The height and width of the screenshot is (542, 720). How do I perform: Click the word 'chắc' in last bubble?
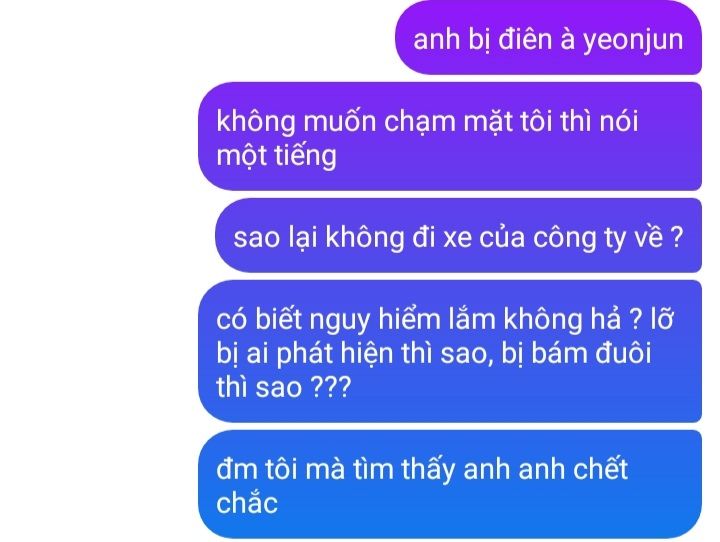click(x=247, y=502)
